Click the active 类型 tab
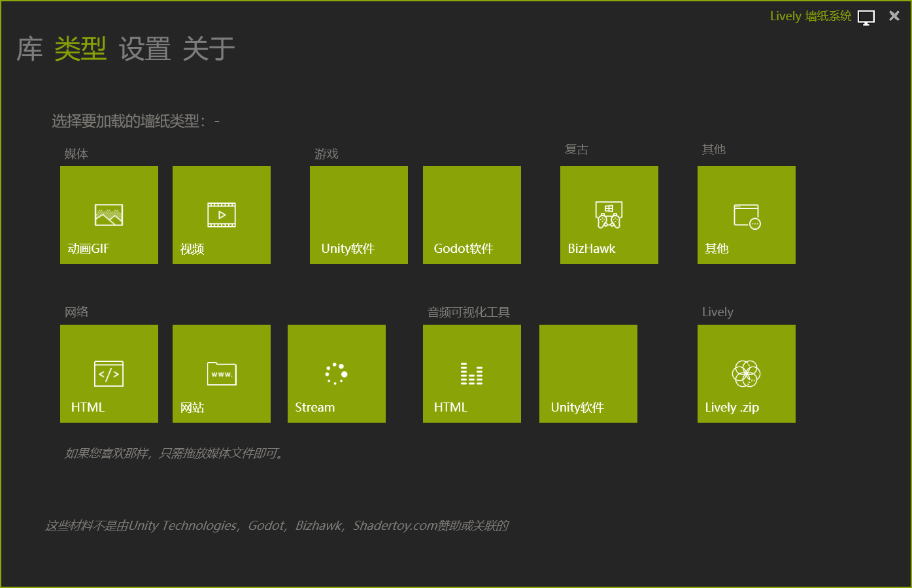The image size is (912, 588). coord(80,50)
